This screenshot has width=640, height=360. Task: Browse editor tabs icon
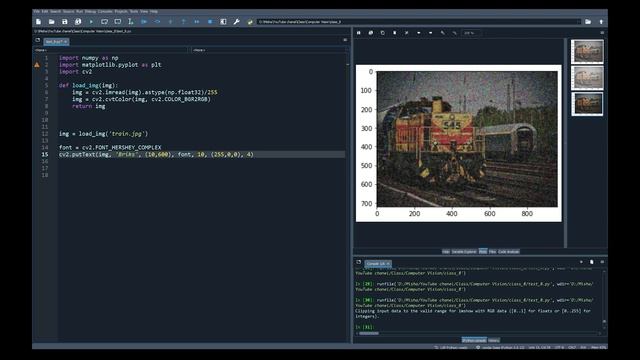(38, 40)
